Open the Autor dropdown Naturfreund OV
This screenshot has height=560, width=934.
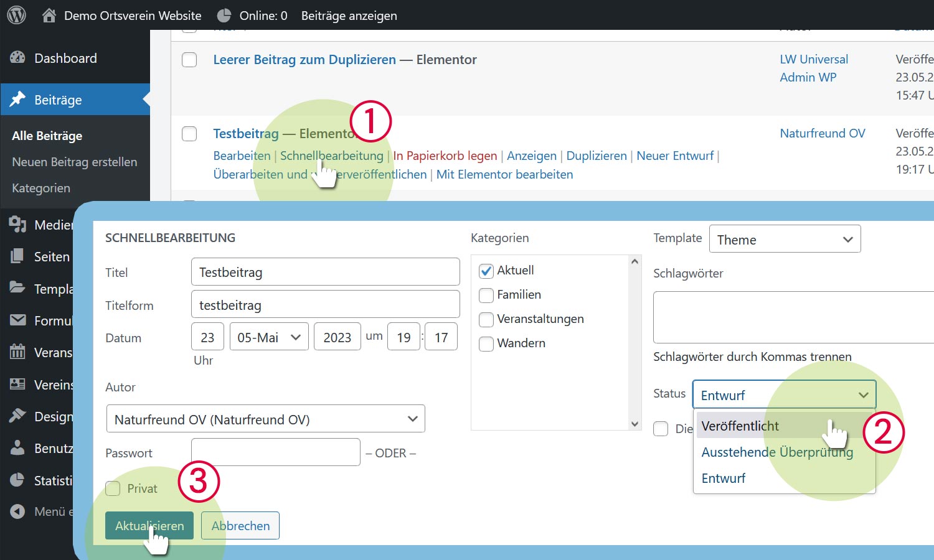click(265, 419)
